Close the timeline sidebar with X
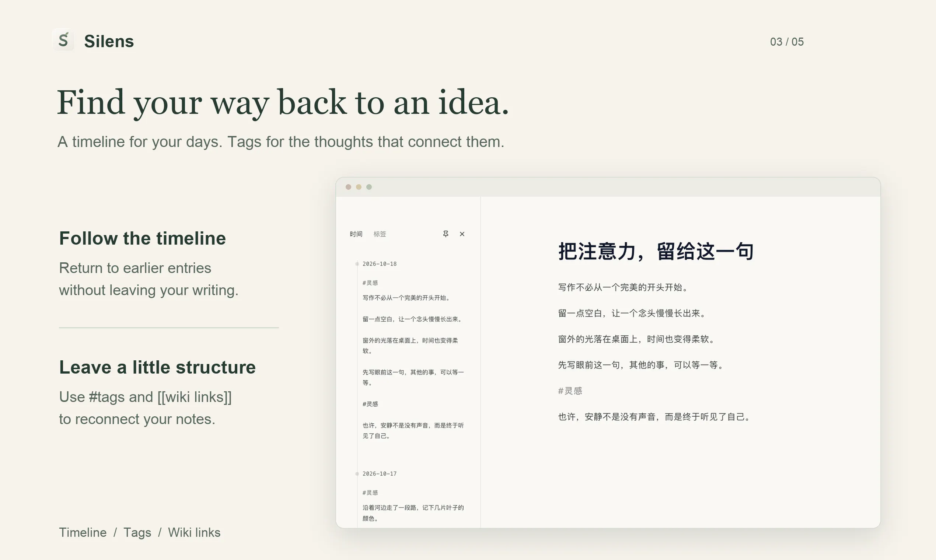This screenshot has width=936, height=560. (x=462, y=234)
